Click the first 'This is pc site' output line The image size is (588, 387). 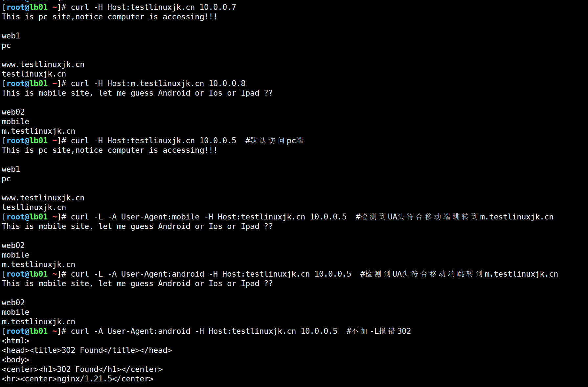tap(109, 17)
